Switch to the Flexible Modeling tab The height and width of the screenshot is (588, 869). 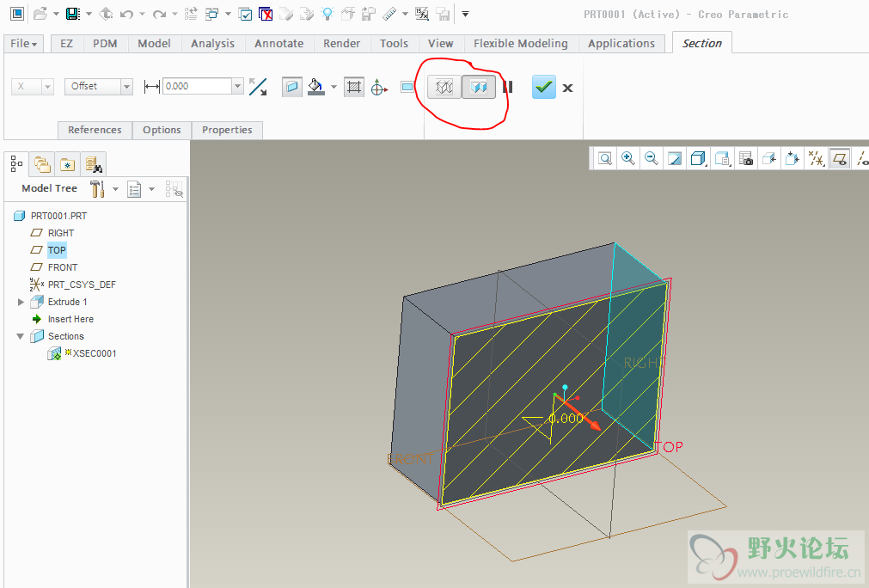coord(520,43)
